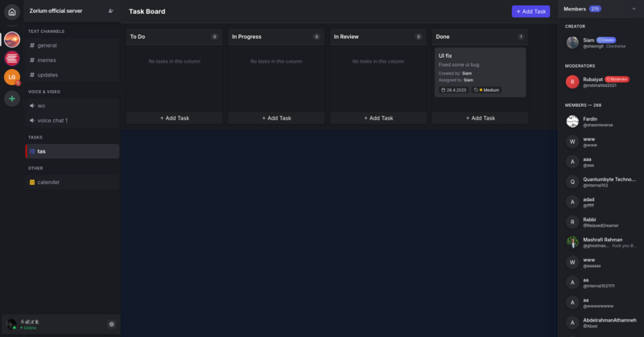The width and height of the screenshot is (644, 337).
Task: Click the task list icon beside tas
Action: tap(32, 151)
